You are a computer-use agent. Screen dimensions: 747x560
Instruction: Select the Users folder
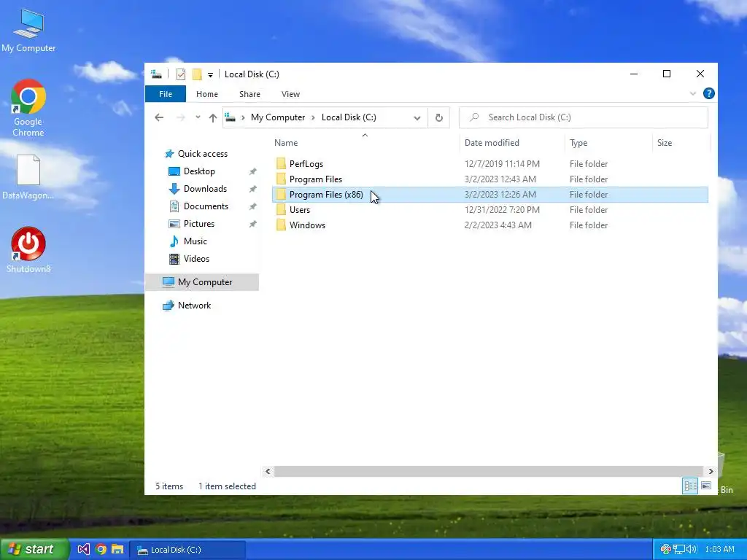point(489,209)
